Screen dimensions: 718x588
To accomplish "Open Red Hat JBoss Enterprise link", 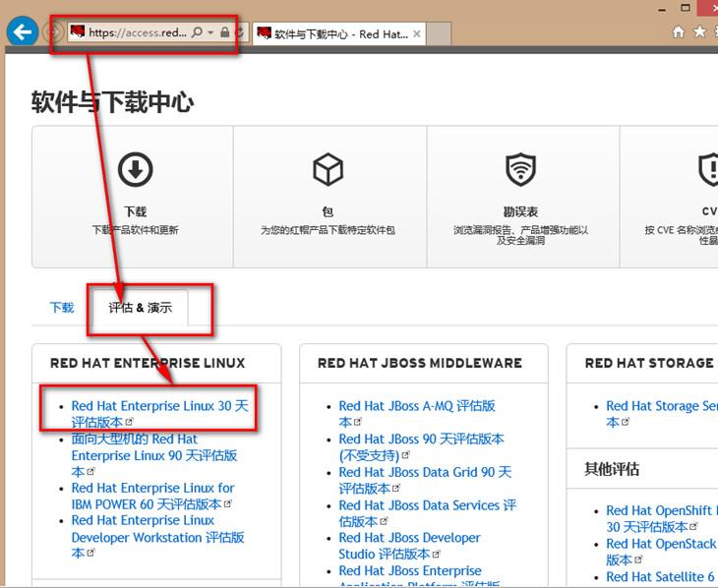I will (x=419, y=576).
